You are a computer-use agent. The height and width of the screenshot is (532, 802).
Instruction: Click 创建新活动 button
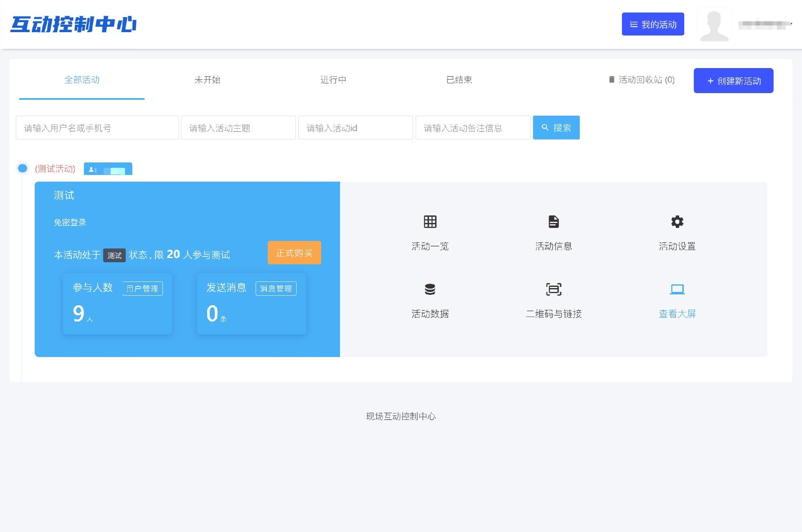click(x=733, y=81)
